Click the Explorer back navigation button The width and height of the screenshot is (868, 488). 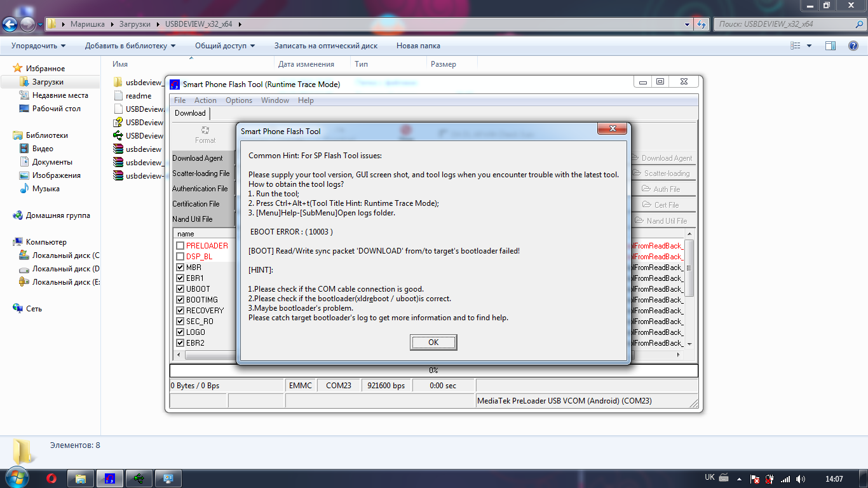[10, 24]
